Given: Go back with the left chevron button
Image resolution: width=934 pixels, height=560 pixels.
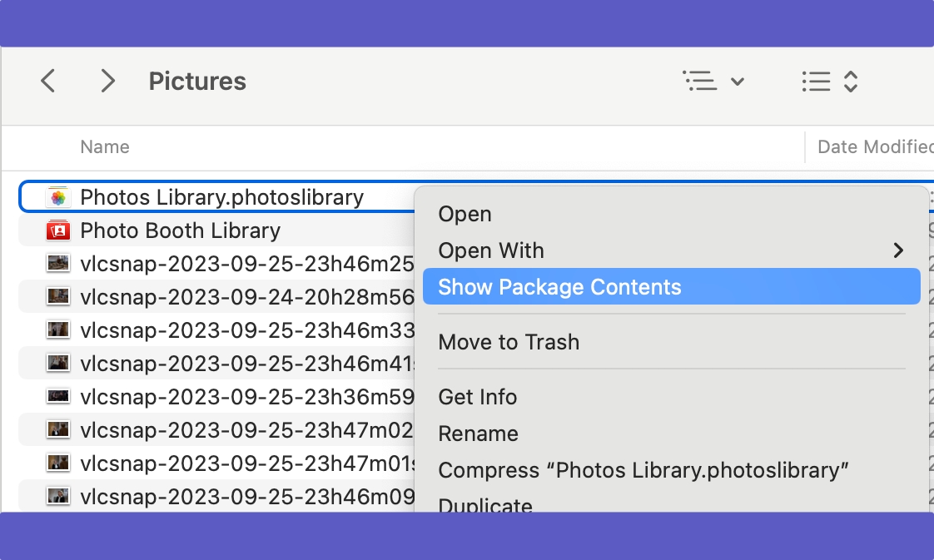Looking at the screenshot, I should (x=47, y=81).
